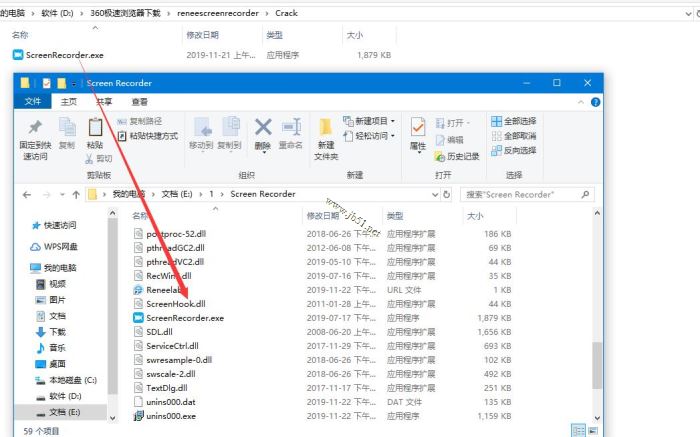This screenshot has width=700, height=437.
Task: Open Easy access (轻松访问) dropdown
Action: click(369, 135)
